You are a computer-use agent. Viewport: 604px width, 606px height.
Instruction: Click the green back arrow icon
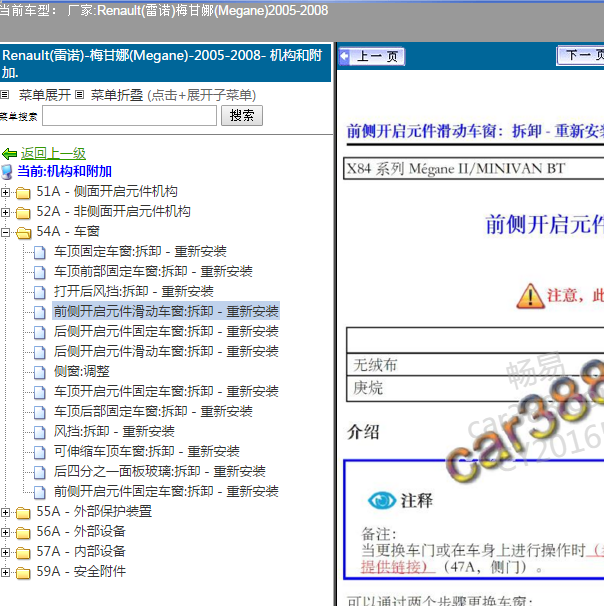9,154
